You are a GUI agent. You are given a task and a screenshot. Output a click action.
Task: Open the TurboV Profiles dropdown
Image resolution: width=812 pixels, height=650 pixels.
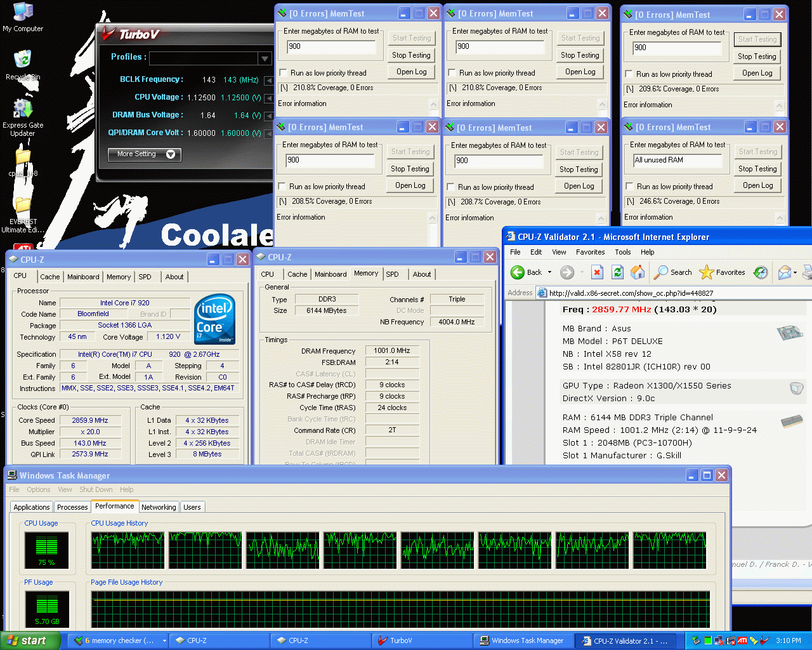(x=265, y=58)
